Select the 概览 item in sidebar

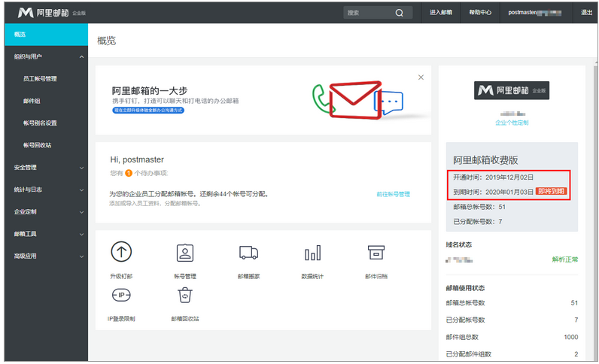coord(46,35)
